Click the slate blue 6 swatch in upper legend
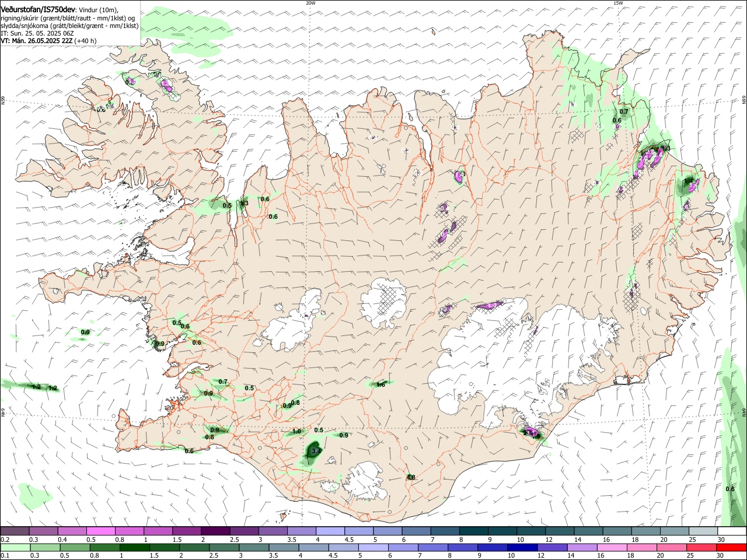Image resolution: width=747 pixels, height=560 pixels. coord(416,531)
